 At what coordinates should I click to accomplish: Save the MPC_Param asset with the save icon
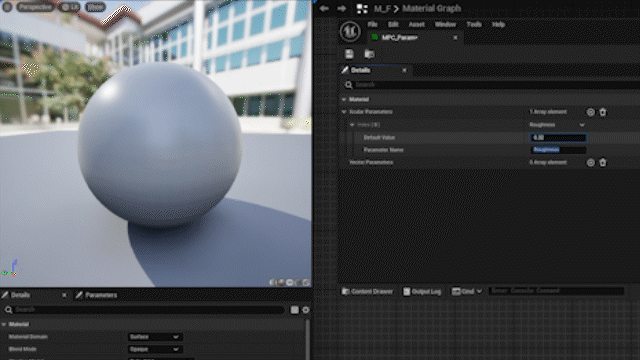[349, 54]
